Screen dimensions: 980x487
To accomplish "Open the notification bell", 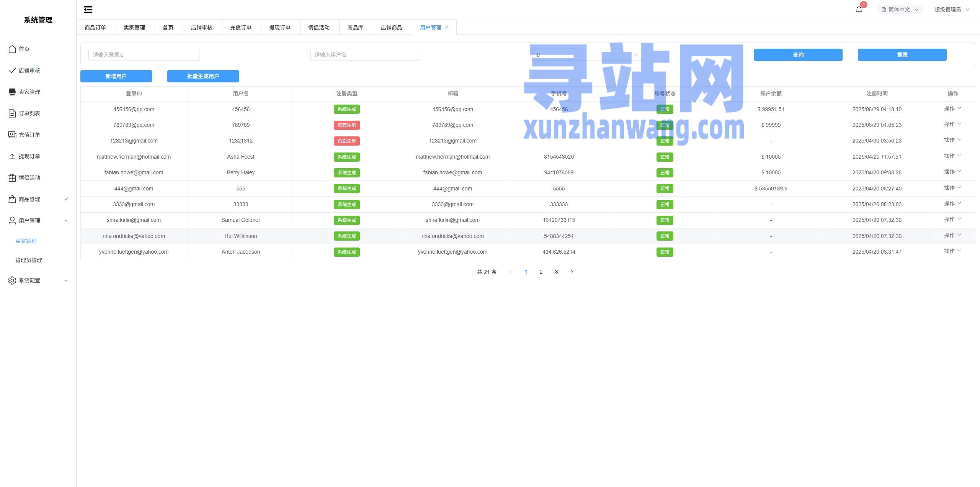I will click(859, 10).
